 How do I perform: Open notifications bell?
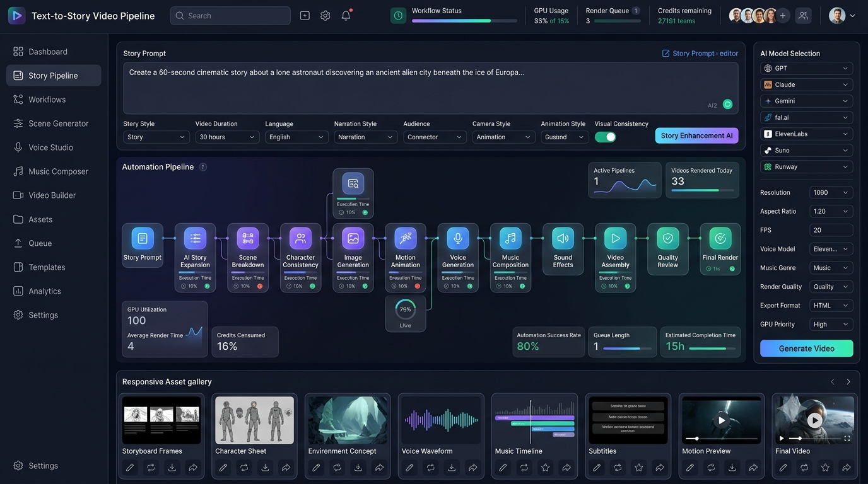coord(346,16)
